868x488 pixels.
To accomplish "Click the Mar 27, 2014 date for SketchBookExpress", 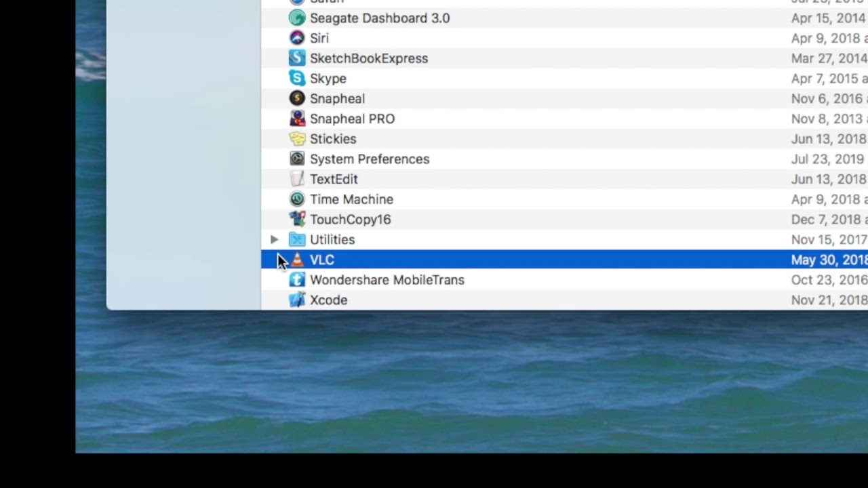I will (x=829, y=58).
